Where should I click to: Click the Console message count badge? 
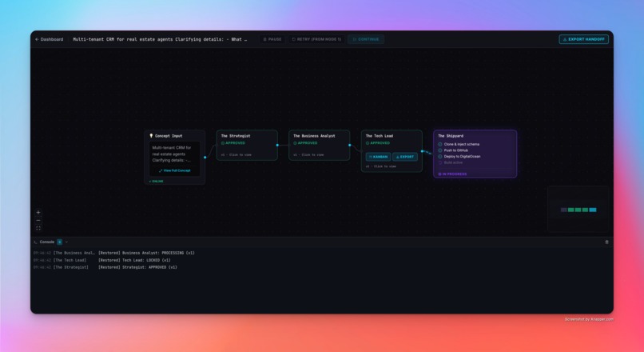60,242
